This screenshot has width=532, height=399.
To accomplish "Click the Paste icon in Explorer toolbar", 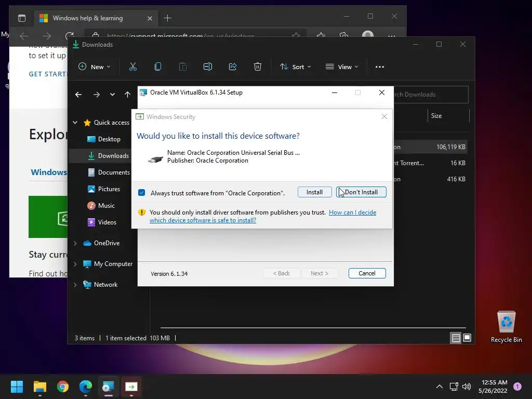I will (182, 67).
